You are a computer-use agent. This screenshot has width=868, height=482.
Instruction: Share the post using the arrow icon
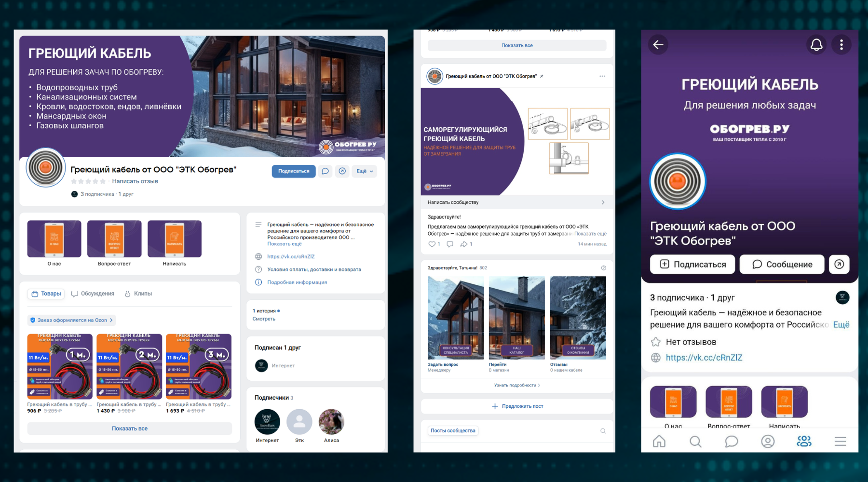pyautogui.click(x=464, y=244)
